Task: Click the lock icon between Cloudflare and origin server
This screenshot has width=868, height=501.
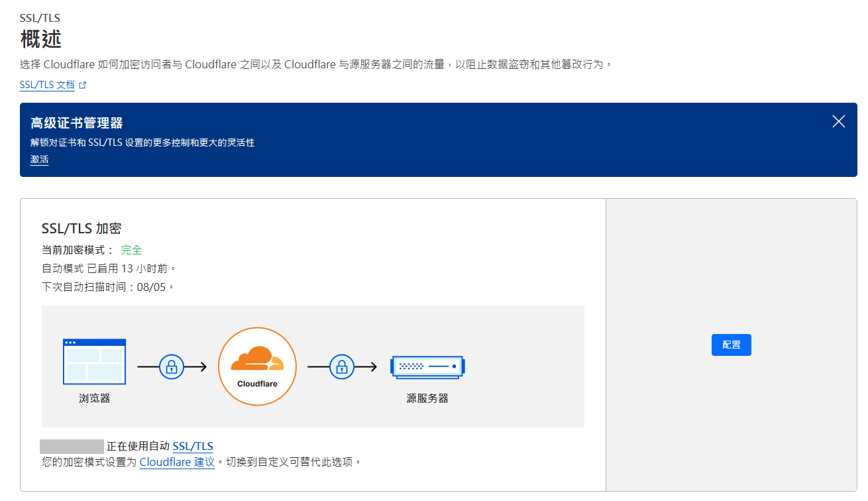Action: pos(342,366)
